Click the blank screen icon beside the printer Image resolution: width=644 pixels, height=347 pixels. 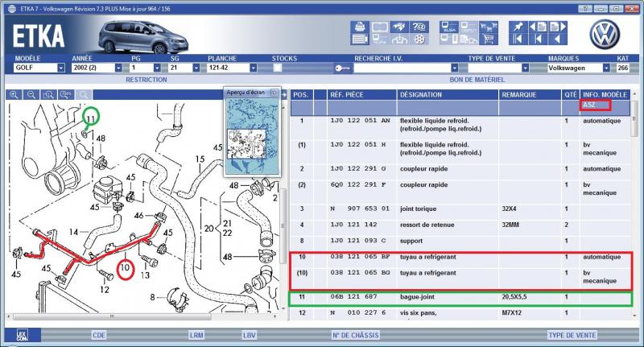(x=379, y=27)
